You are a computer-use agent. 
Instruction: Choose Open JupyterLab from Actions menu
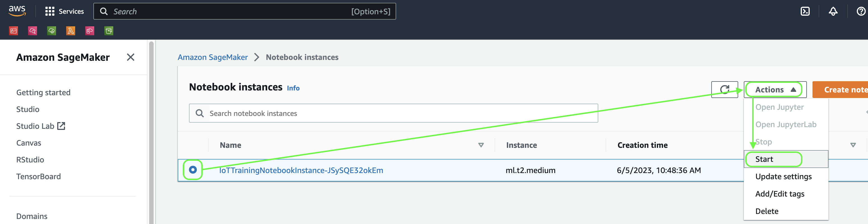[x=786, y=124]
